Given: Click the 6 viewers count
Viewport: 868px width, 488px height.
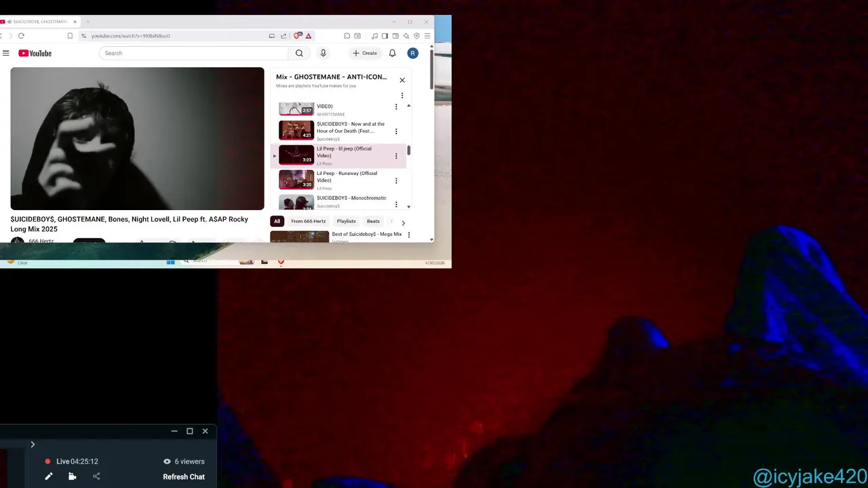Looking at the screenshot, I should tap(184, 462).
